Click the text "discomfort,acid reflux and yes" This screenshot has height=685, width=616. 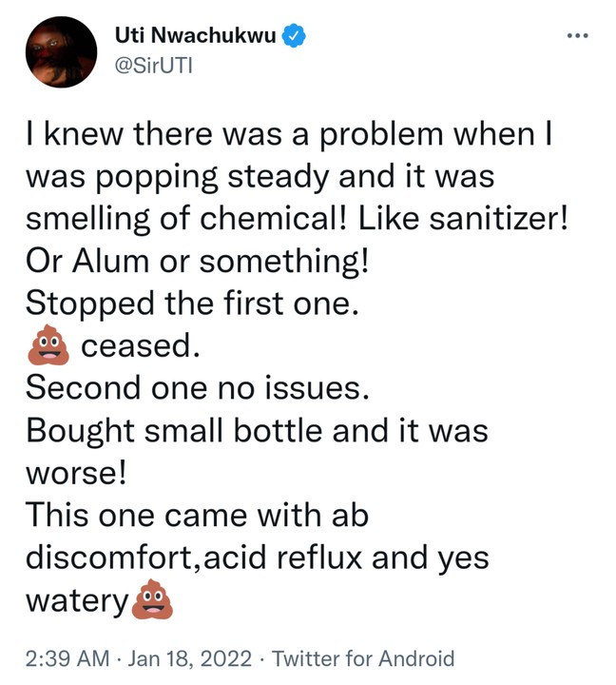coord(257,558)
